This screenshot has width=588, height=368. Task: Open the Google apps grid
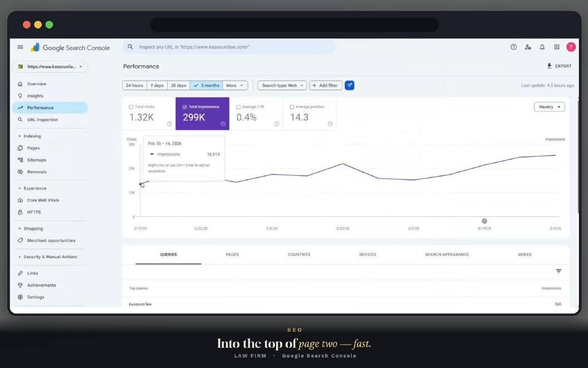coord(556,47)
